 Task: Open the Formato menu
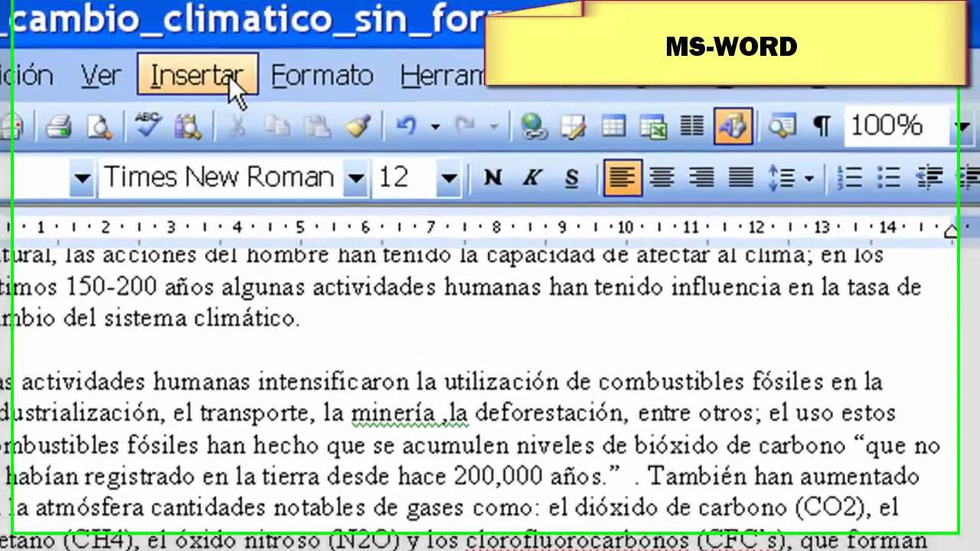[322, 75]
